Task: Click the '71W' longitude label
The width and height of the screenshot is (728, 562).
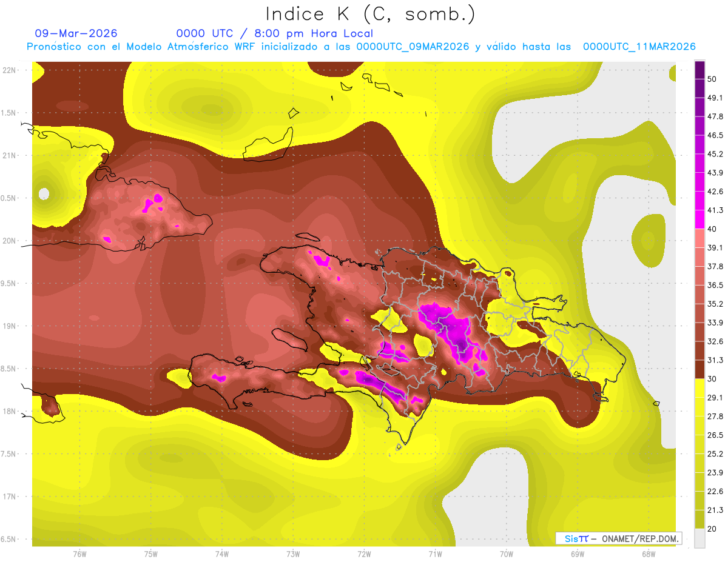Action: pyautogui.click(x=435, y=554)
